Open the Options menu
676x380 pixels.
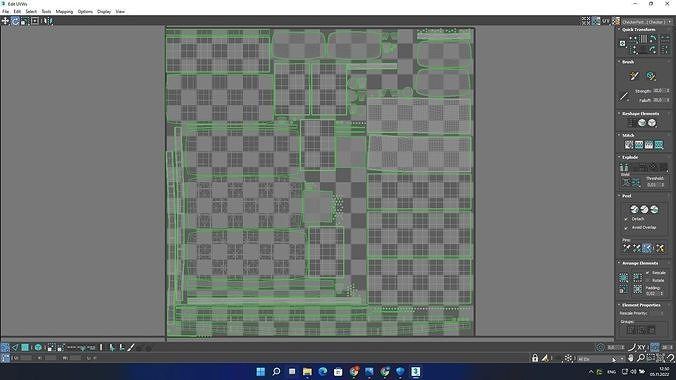click(x=85, y=12)
